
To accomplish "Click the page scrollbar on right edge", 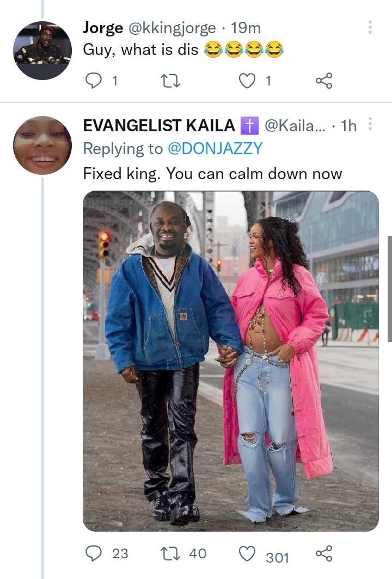I will (x=389, y=289).
